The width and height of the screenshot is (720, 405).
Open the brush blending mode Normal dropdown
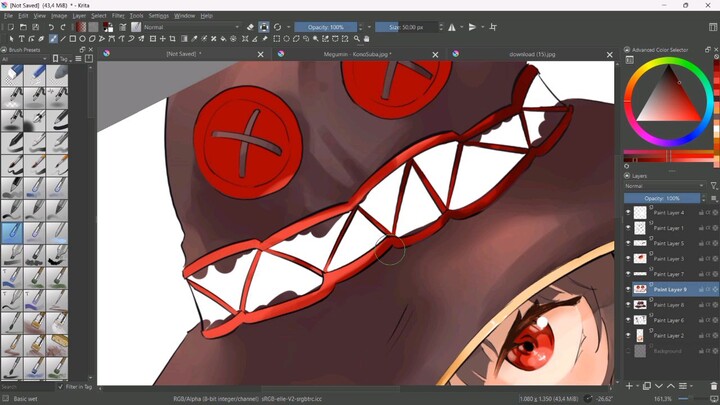pos(192,27)
